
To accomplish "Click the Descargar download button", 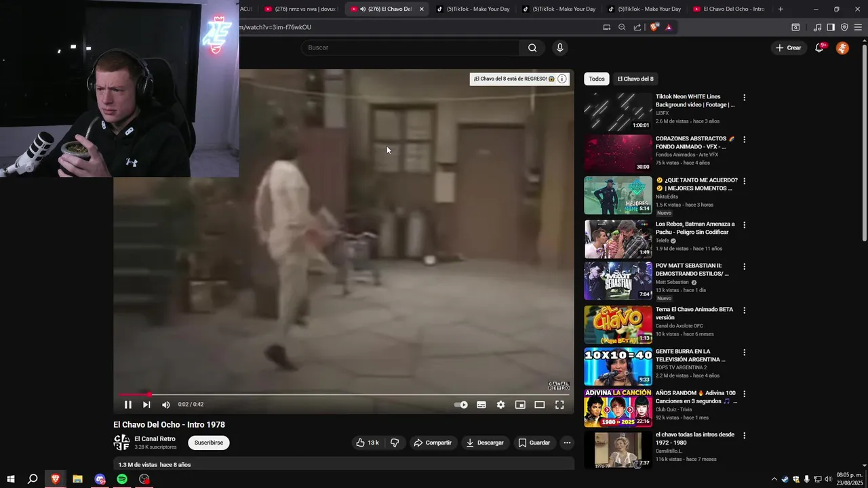I will point(485,443).
